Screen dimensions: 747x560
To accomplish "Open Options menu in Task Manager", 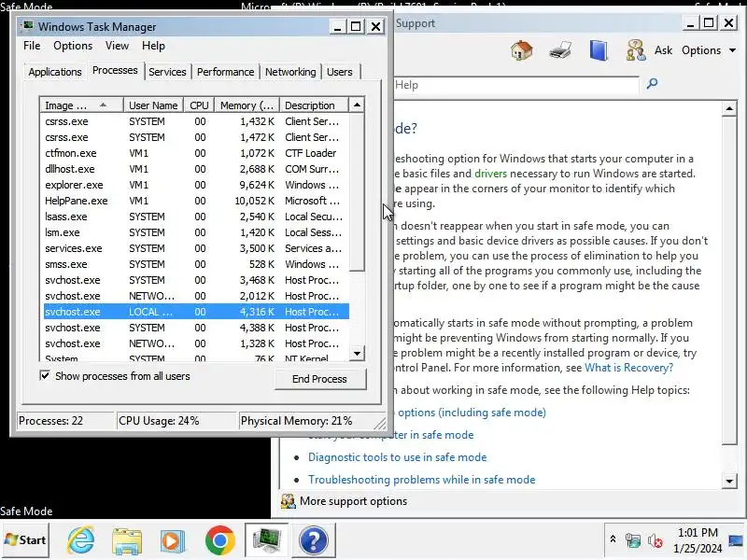I will (73, 46).
